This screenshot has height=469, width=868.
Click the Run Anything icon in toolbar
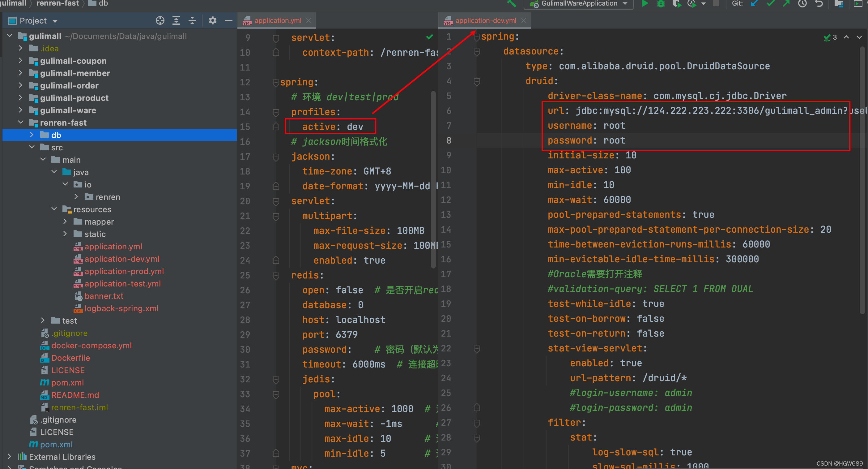[857, 4]
